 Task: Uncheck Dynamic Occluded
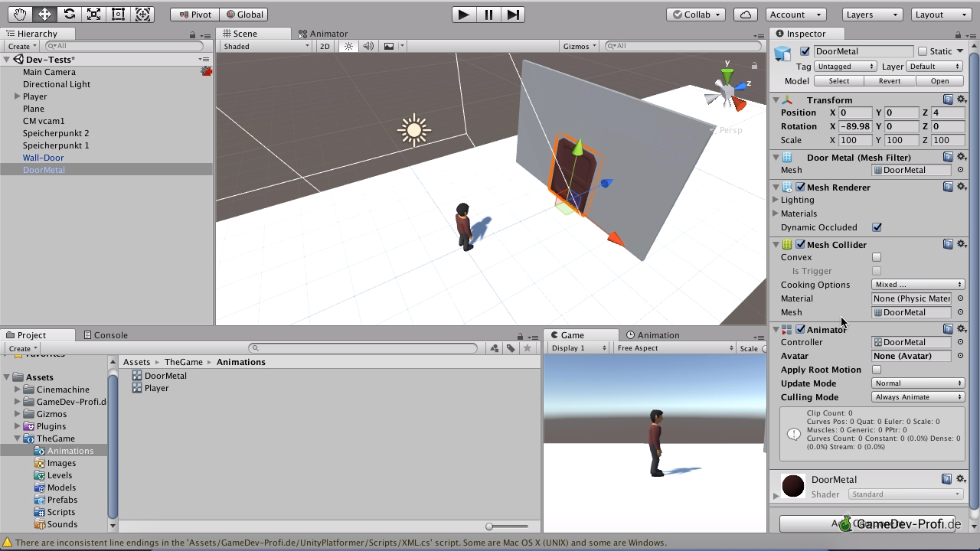pos(877,227)
